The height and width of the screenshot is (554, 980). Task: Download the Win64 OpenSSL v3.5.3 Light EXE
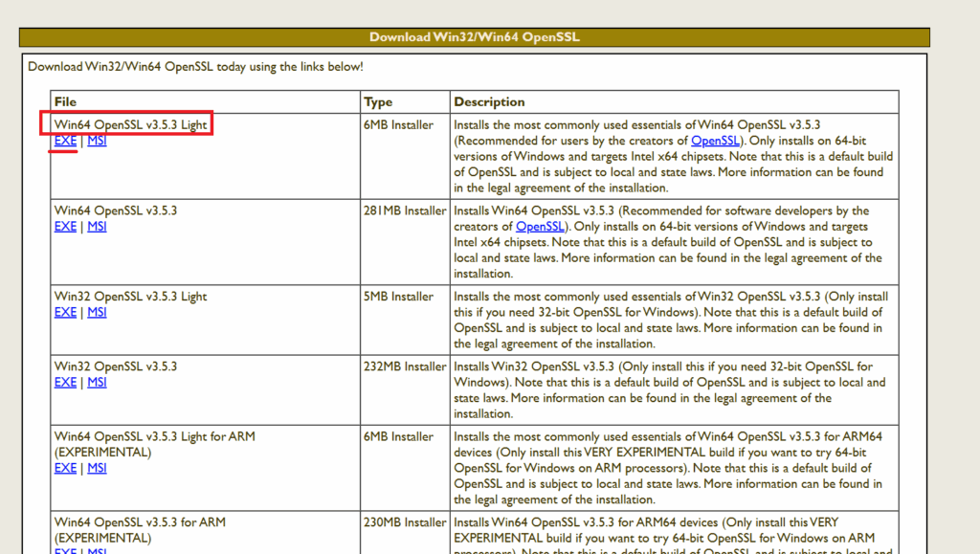[x=65, y=141]
